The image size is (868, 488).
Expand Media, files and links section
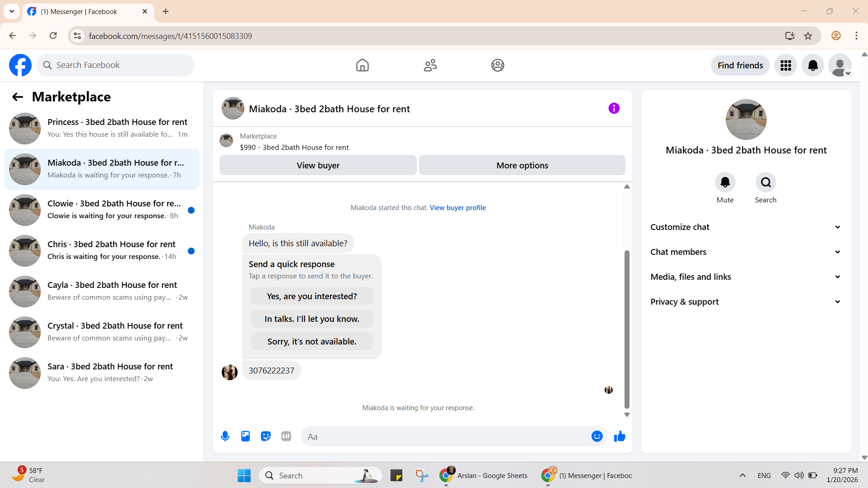(746, 277)
